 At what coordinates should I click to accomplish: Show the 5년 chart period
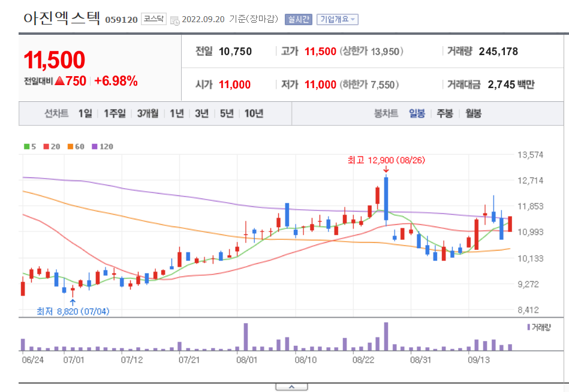227,113
